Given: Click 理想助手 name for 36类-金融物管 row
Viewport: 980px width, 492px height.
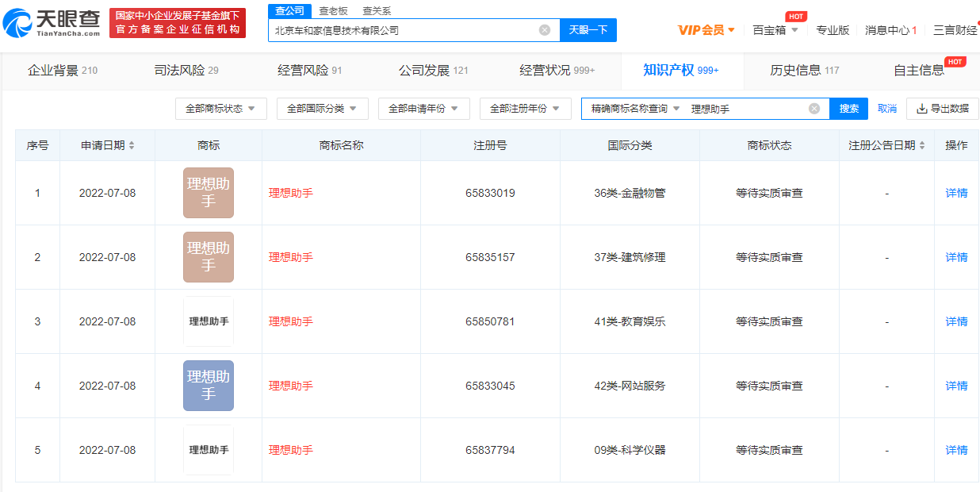Looking at the screenshot, I should (291, 193).
